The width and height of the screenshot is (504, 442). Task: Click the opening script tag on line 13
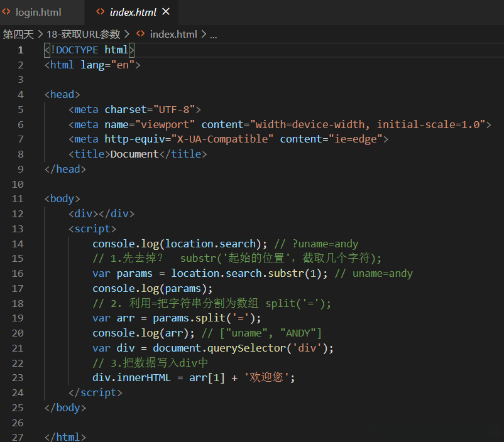[92, 229]
